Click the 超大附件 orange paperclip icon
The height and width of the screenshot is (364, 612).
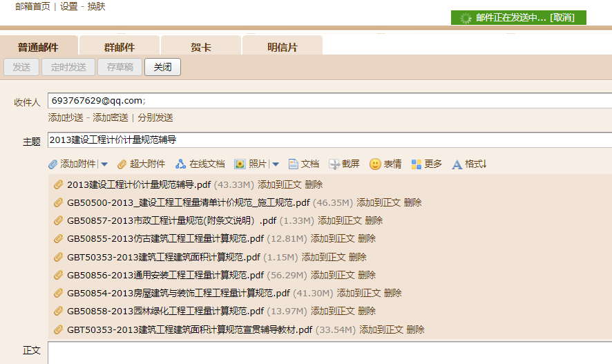[122, 164]
